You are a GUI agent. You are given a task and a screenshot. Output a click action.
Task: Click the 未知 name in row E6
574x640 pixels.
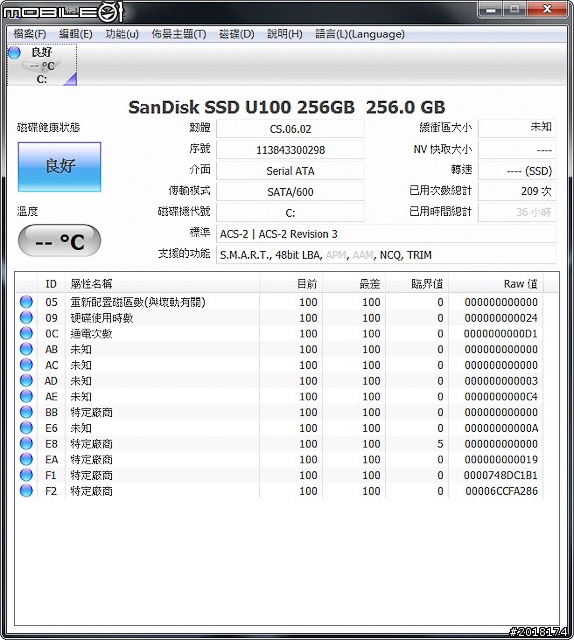coord(81,428)
